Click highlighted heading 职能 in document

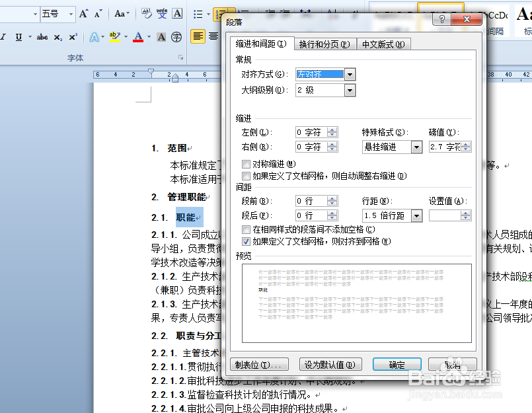[186, 217]
